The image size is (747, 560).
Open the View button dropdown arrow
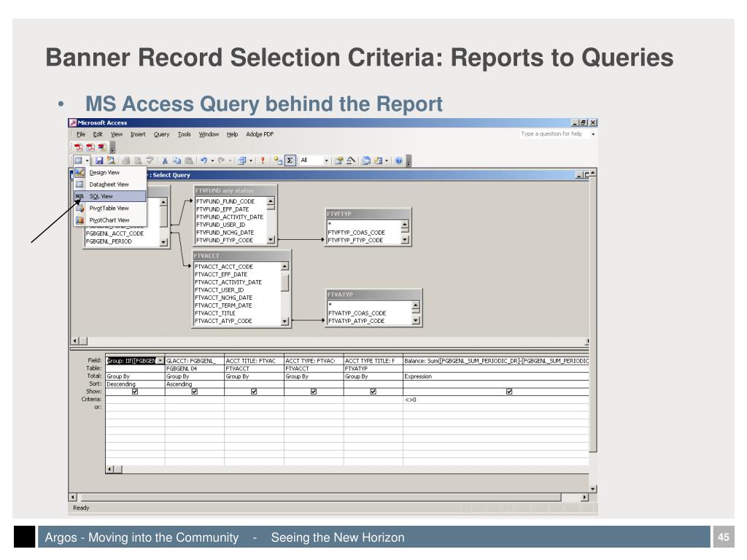point(88,160)
